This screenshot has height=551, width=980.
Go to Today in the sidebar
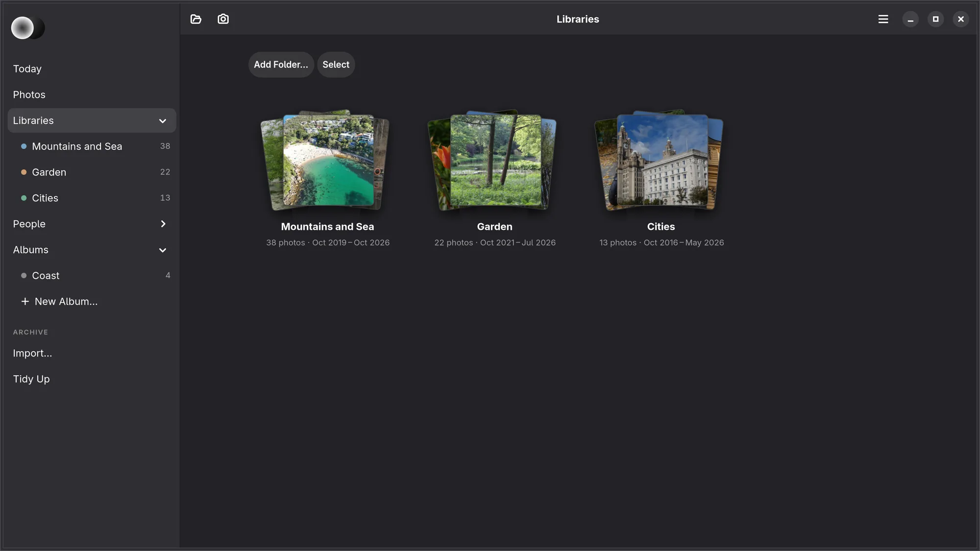point(92,69)
